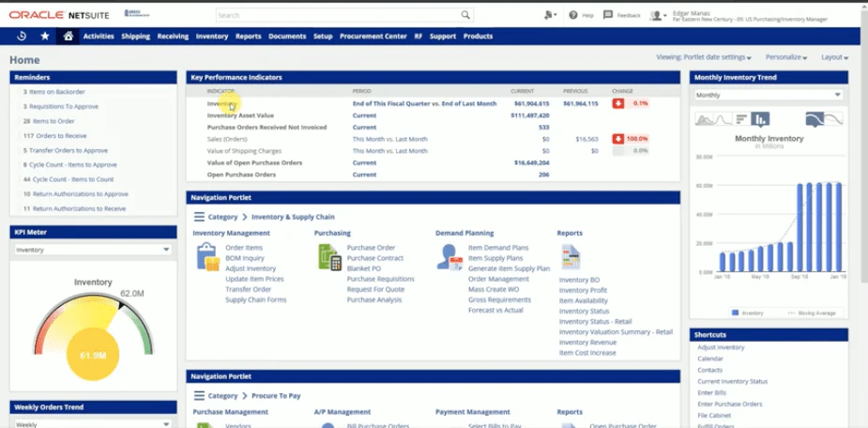Click the Reports document icon in Inventory portlet
The width and height of the screenshot is (868, 428).
pos(571,257)
